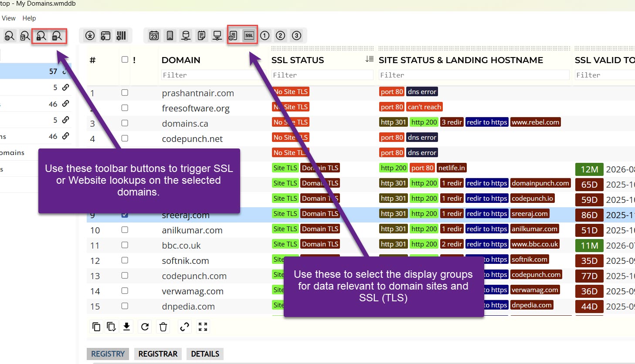Click the 65D SSL validity badge

click(589, 185)
